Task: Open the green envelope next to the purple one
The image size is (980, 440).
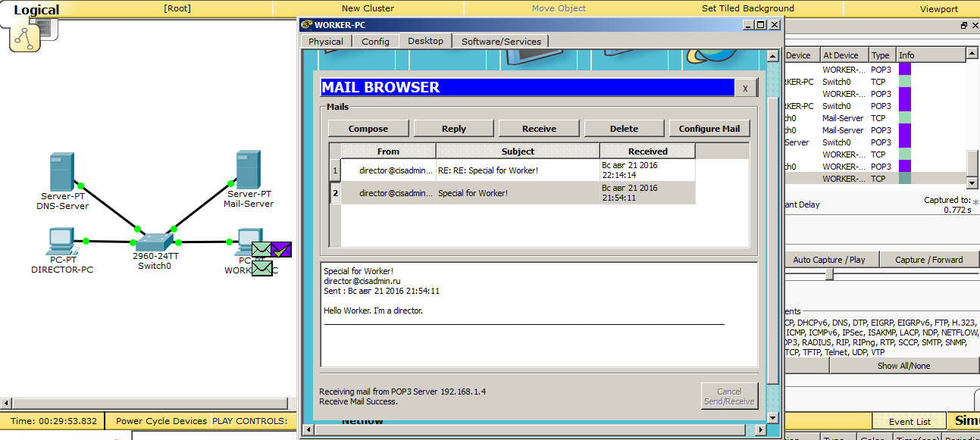Action: [x=261, y=249]
